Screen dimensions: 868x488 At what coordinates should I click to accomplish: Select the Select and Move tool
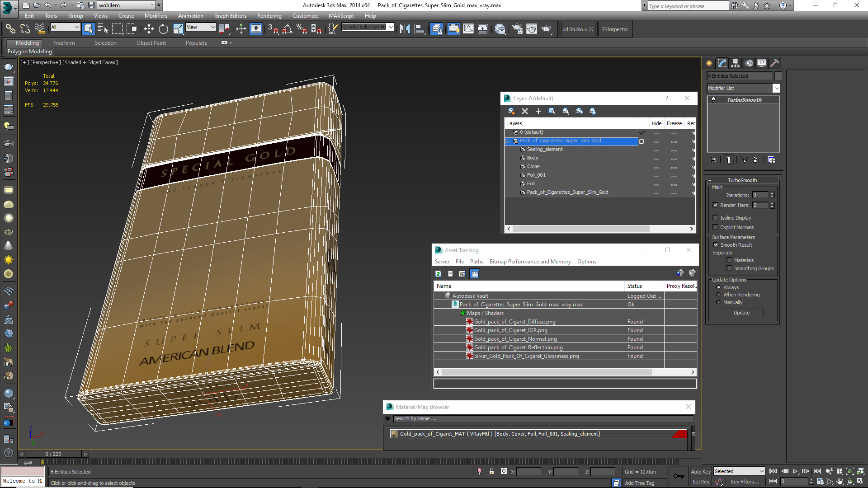[149, 29]
